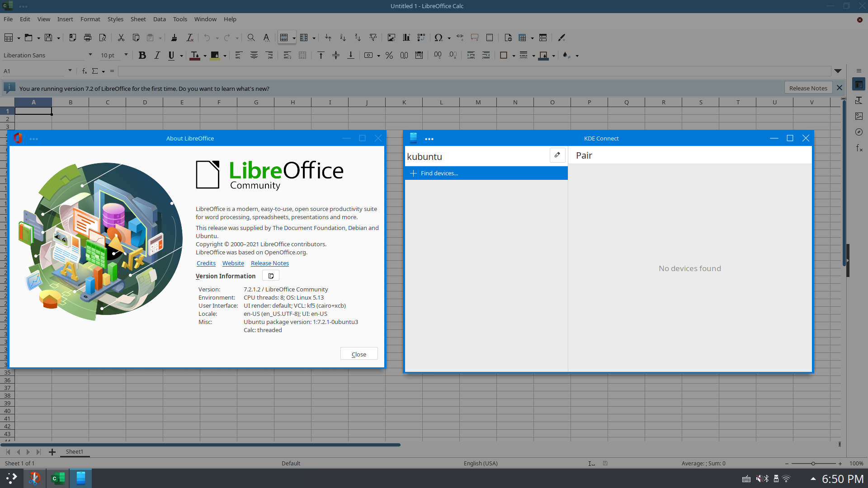Click the Format as Percent icon

click(389, 56)
